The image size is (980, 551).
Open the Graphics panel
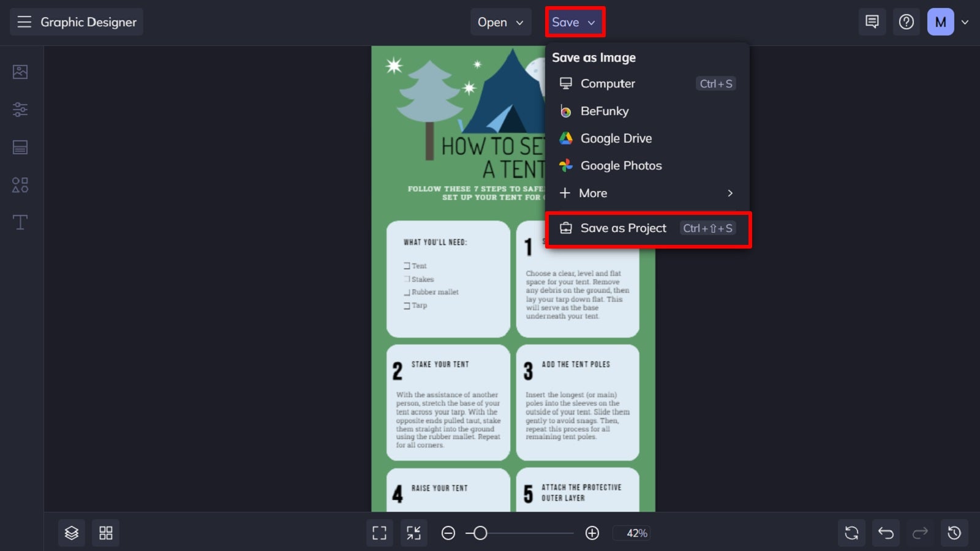tap(20, 185)
